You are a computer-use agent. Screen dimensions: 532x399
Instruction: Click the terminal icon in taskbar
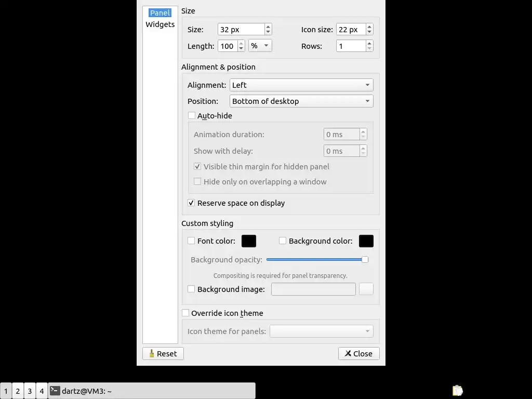tap(55, 391)
